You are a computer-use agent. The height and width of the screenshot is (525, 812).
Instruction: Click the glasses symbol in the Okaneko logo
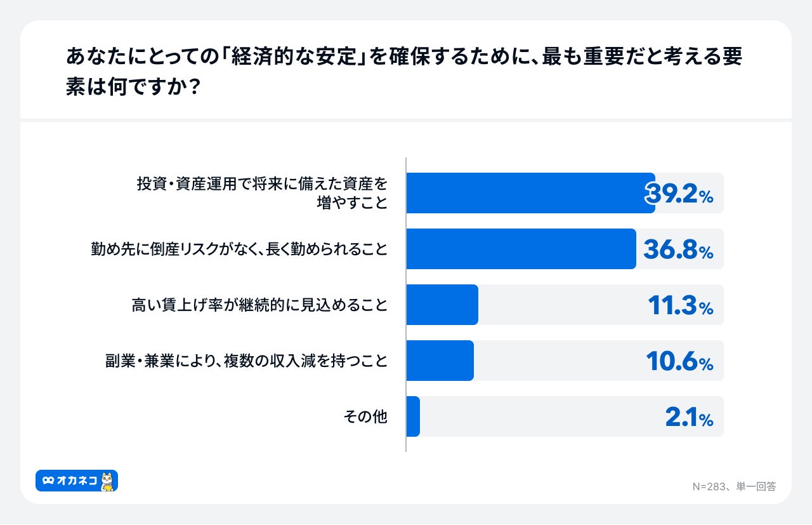tap(48, 481)
